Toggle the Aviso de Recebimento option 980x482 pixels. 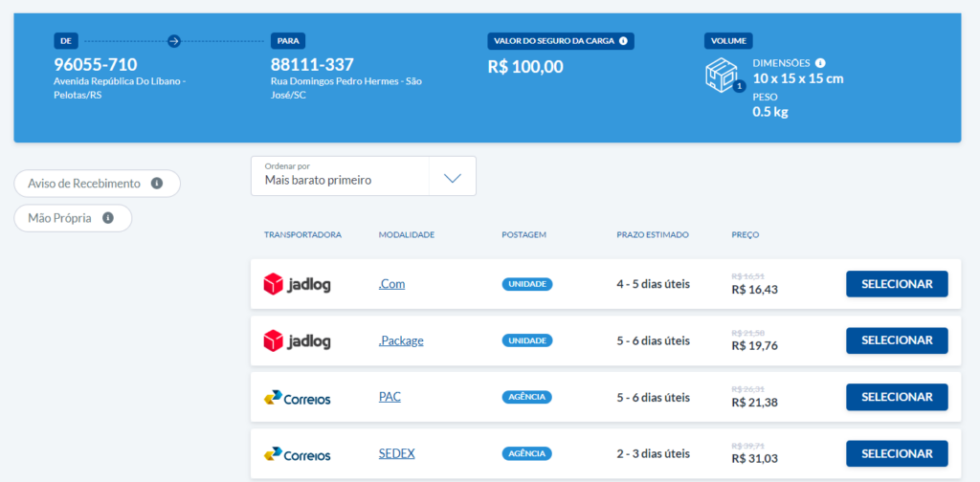(97, 184)
